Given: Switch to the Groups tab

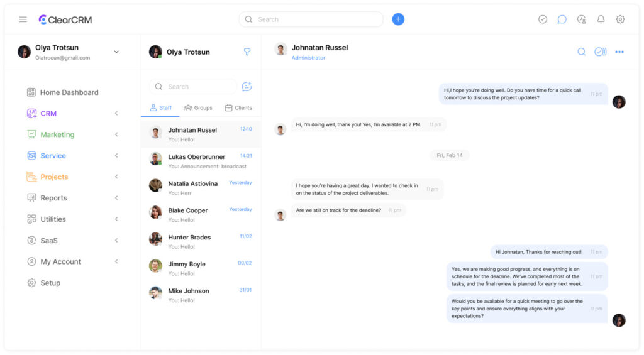Looking at the screenshot, I should (198, 108).
